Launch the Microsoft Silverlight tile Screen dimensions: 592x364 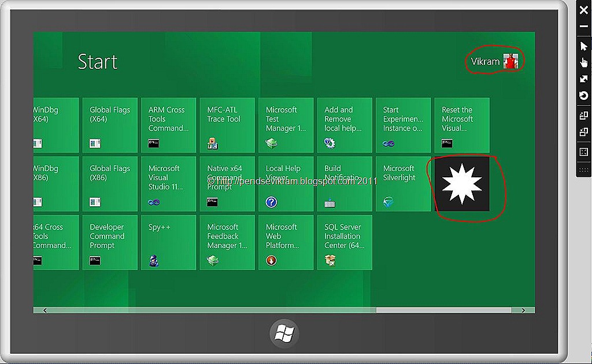tap(403, 184)
